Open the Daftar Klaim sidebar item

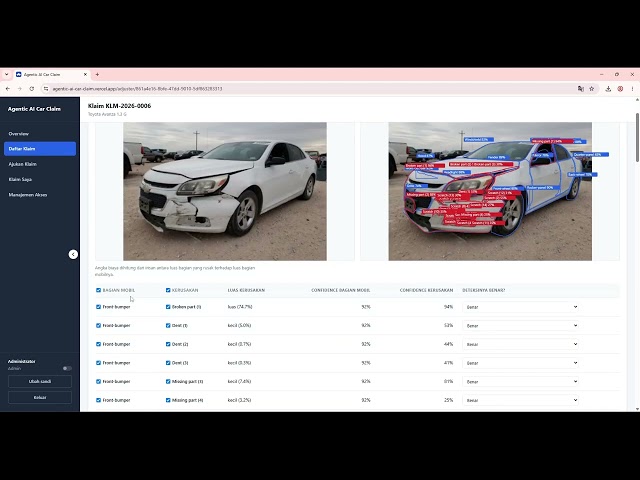(40, 149)
